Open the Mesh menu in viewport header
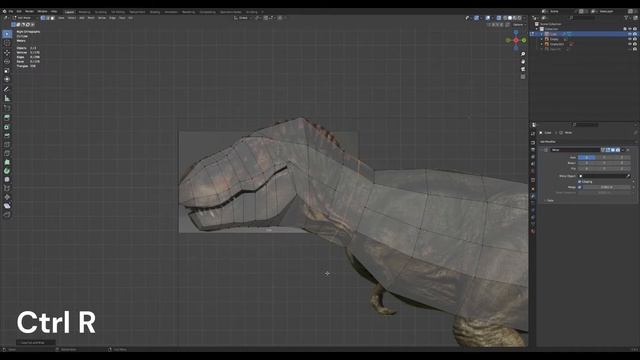Screen dimensions: 640x360 tap(91, 18)
